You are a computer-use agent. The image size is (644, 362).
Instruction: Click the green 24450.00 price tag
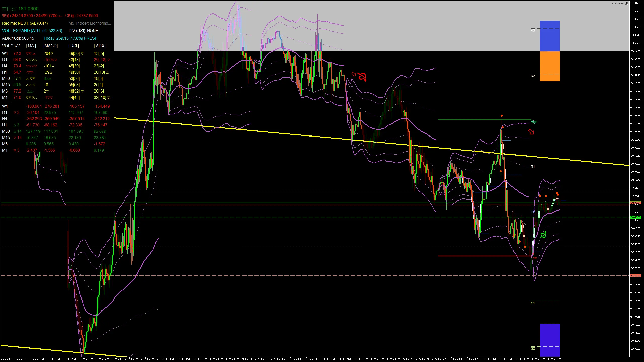click(636, 217)
